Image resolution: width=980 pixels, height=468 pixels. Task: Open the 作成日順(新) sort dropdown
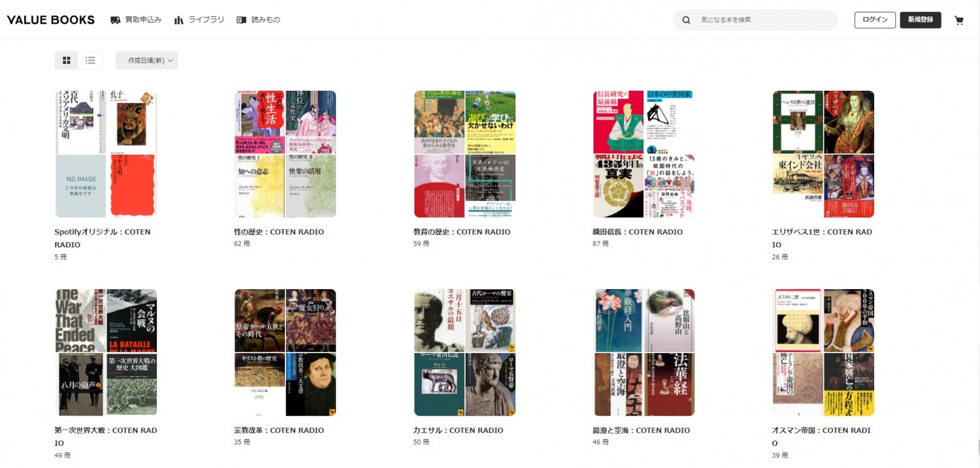147,61
